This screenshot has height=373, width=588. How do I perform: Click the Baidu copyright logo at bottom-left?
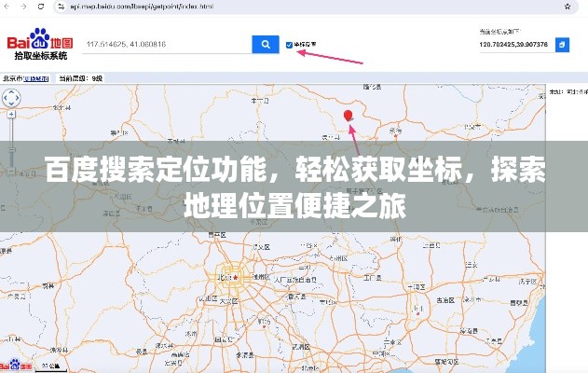pyautogui.click(x=19, y=364)
